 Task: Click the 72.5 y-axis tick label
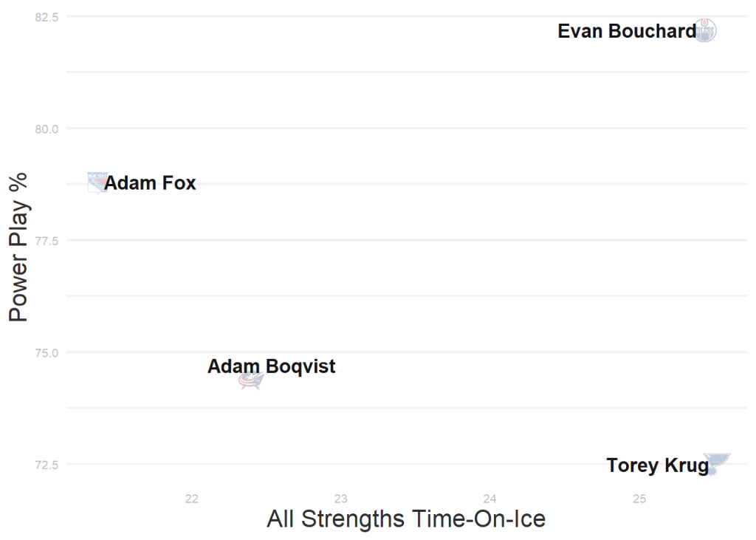tap(47, 464)
